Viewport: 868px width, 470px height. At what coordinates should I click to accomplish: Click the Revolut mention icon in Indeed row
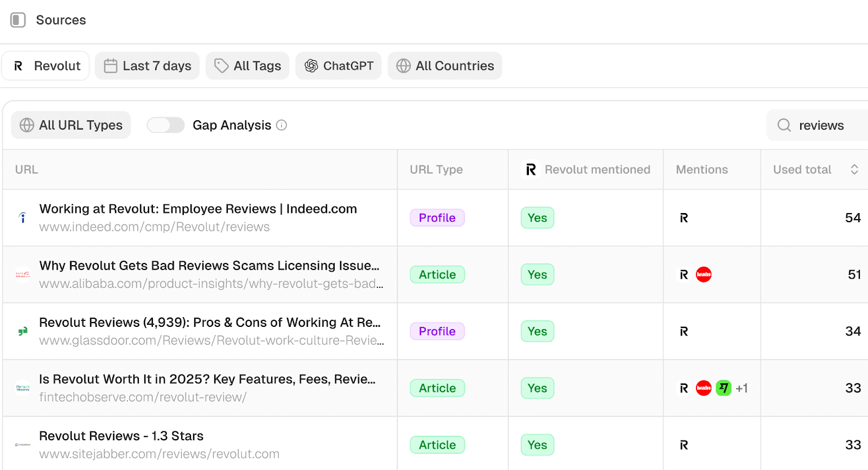[x=684, y=218]
